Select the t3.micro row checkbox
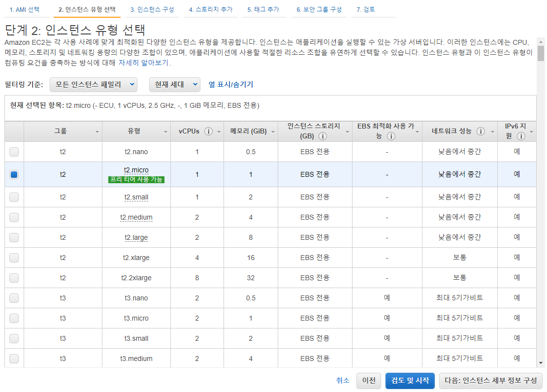The image size is (547, 392). 14,318
